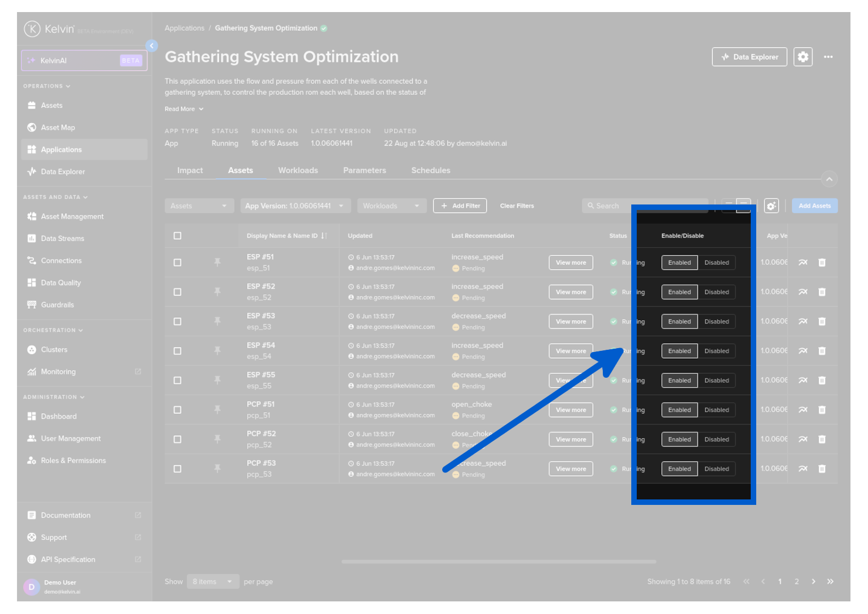Check the ESP #54 row checkbox

tap(178, 351)
